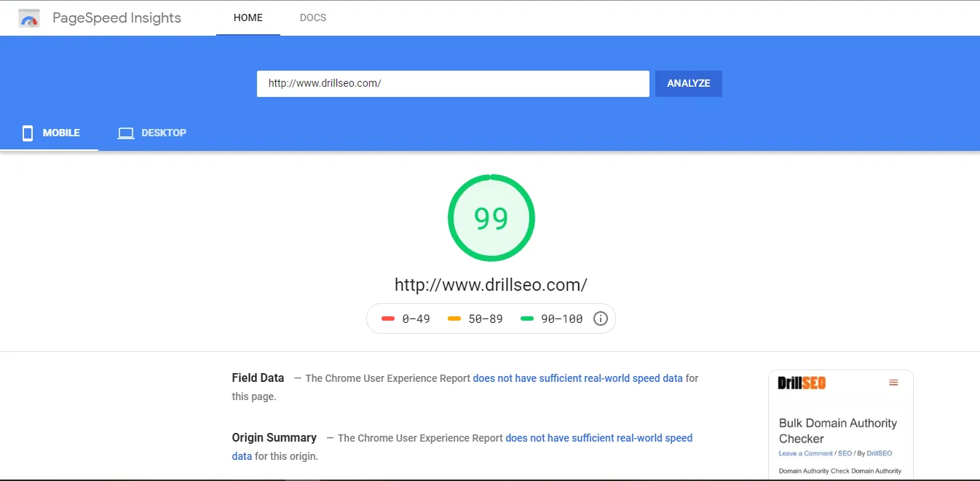This screenshot has height=481, width=980.
Task: Click the URL input field
Action: click(453, 83)
